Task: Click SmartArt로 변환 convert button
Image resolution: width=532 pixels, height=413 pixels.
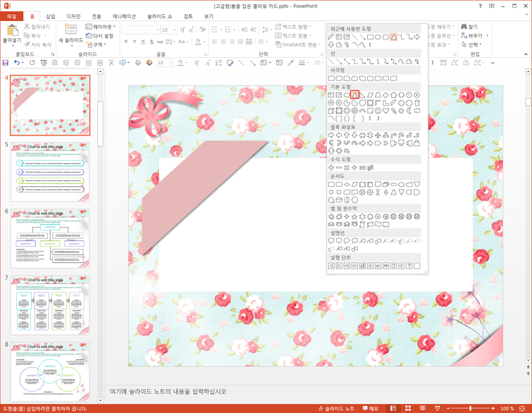Action: (297, 44)
